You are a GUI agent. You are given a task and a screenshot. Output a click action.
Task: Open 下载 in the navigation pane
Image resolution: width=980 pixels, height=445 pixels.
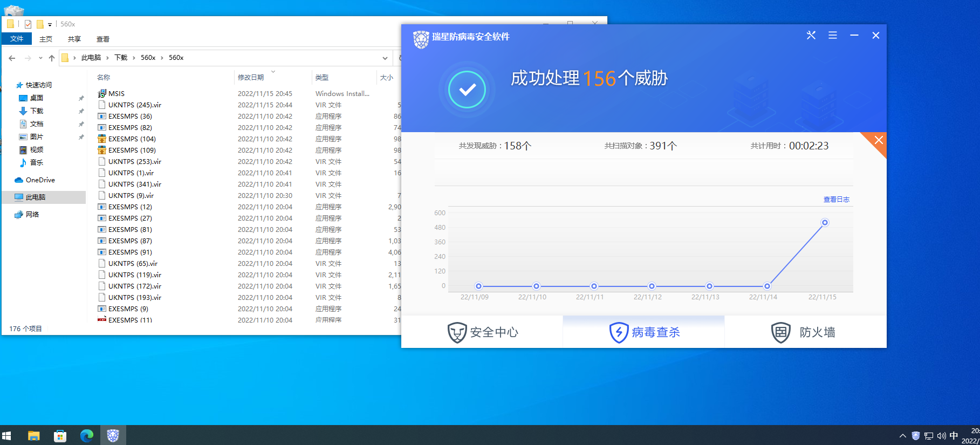point(37,111)
